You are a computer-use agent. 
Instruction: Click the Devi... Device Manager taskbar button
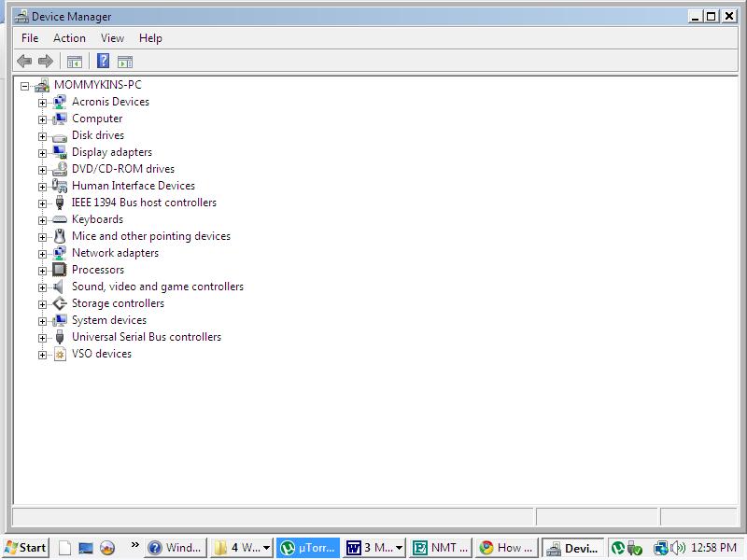tap(572, 548)
